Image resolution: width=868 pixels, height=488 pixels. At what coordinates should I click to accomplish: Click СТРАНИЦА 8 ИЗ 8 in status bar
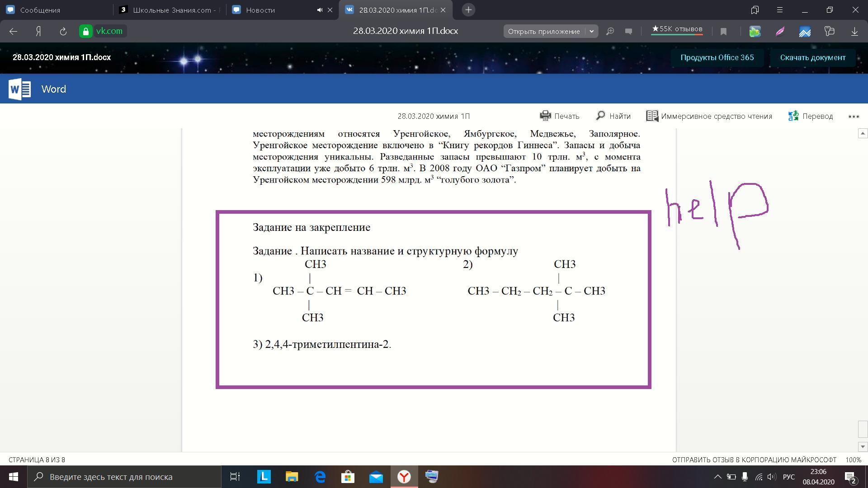coord(37,460)
